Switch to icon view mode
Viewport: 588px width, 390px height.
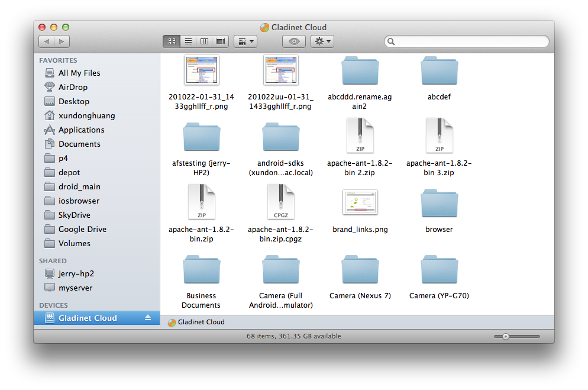pos(172,41)
